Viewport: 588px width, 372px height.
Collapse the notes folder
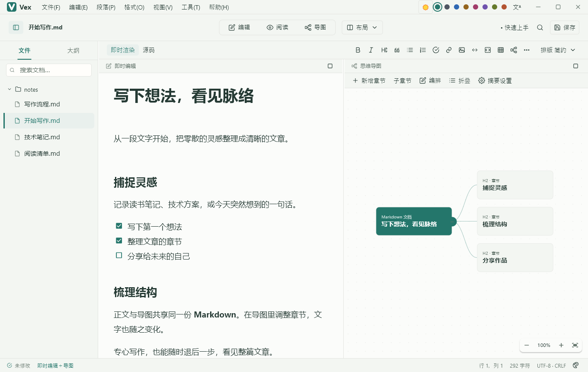pos(10,90)
